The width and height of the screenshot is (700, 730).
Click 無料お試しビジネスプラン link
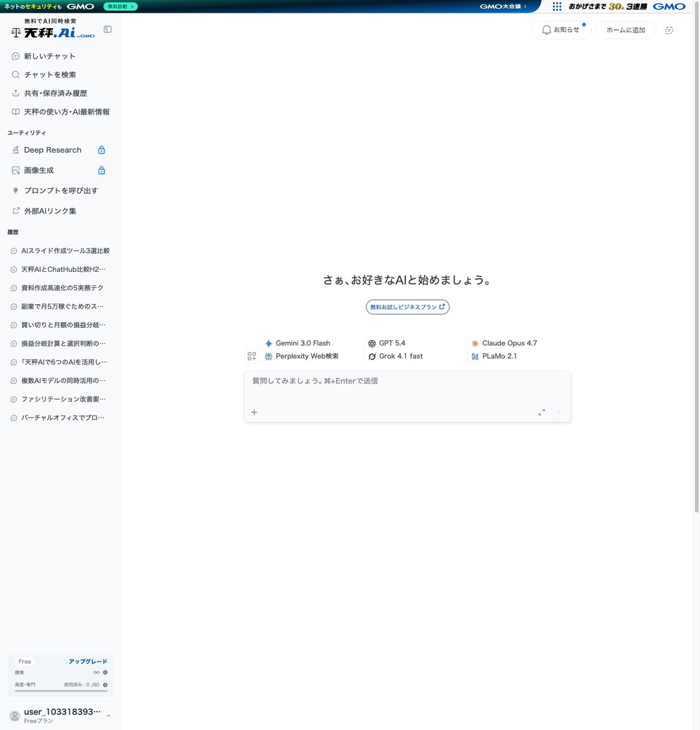click(x=407, y=307)
